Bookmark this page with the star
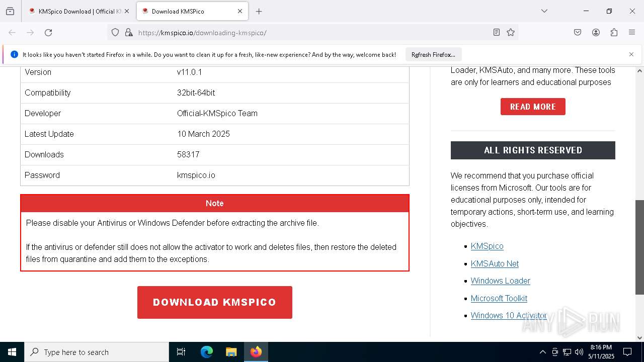The height and width of the screenshot is (362, 644). click(x=511, y=33)
